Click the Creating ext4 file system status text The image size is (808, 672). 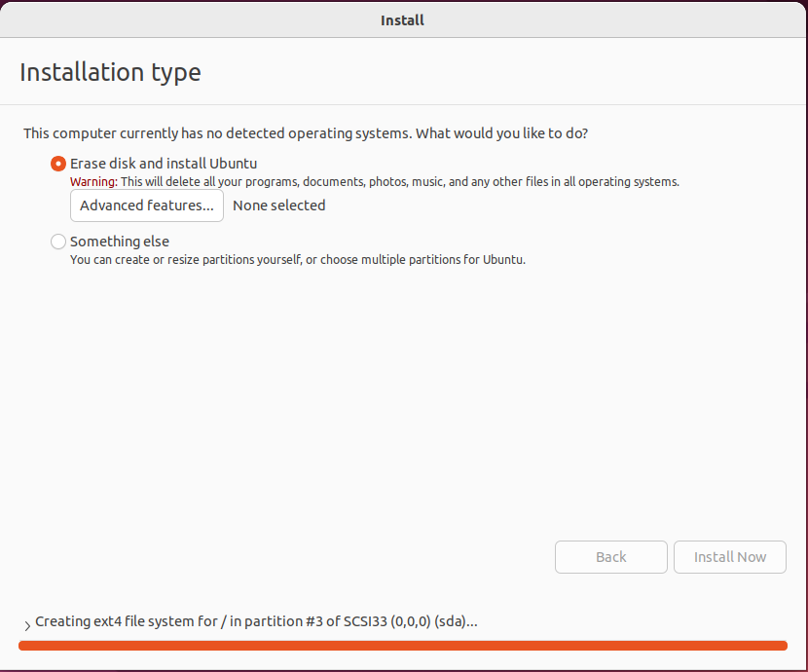pos(256,621)
